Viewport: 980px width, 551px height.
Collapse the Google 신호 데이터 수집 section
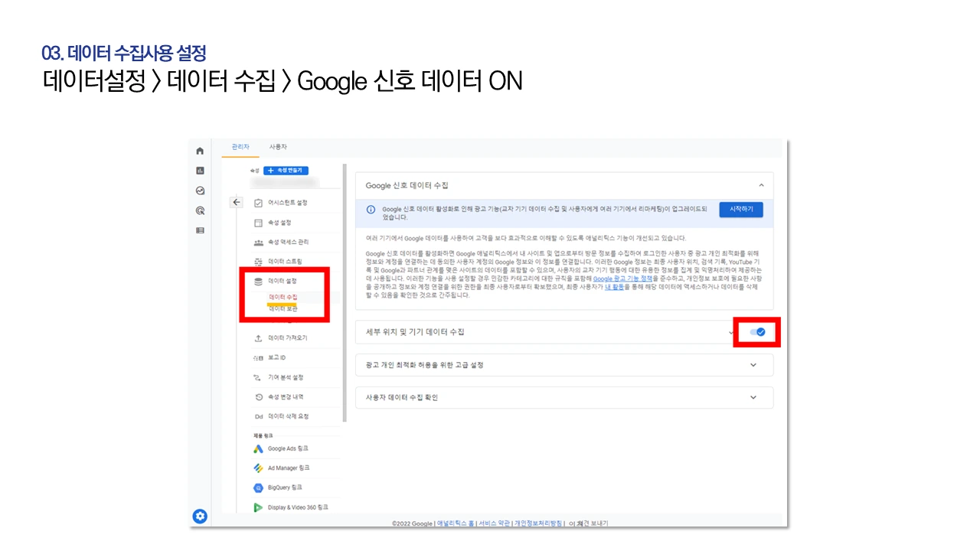pyautogui.click(x=761, y=184)
